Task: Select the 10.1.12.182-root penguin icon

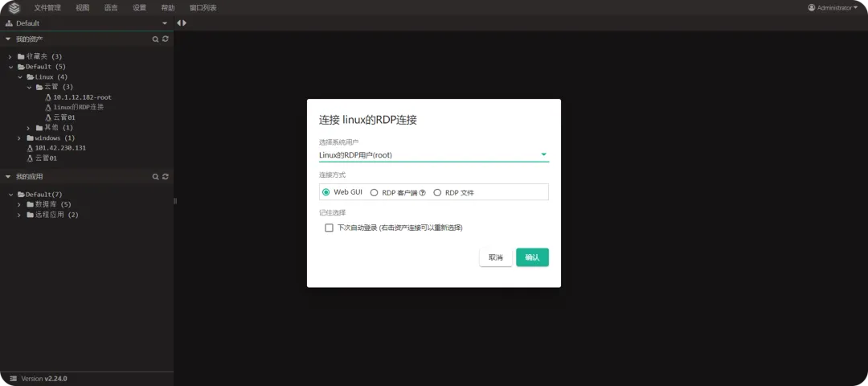Action: pos(48,97)
